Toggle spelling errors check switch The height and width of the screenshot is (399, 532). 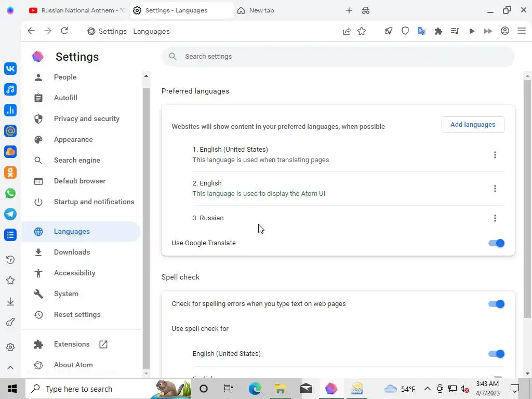tap(496, 303)
